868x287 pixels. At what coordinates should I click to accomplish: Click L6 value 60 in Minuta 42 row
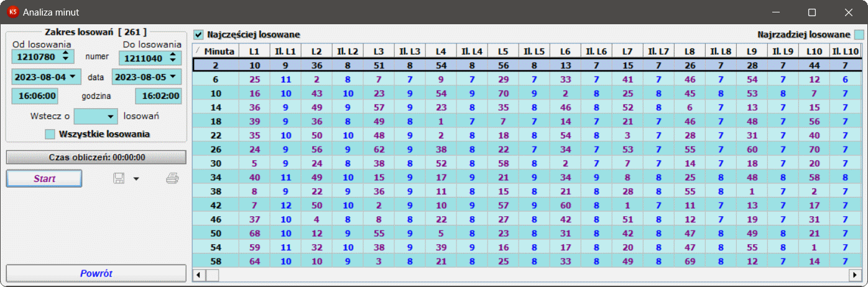(565, 205)
